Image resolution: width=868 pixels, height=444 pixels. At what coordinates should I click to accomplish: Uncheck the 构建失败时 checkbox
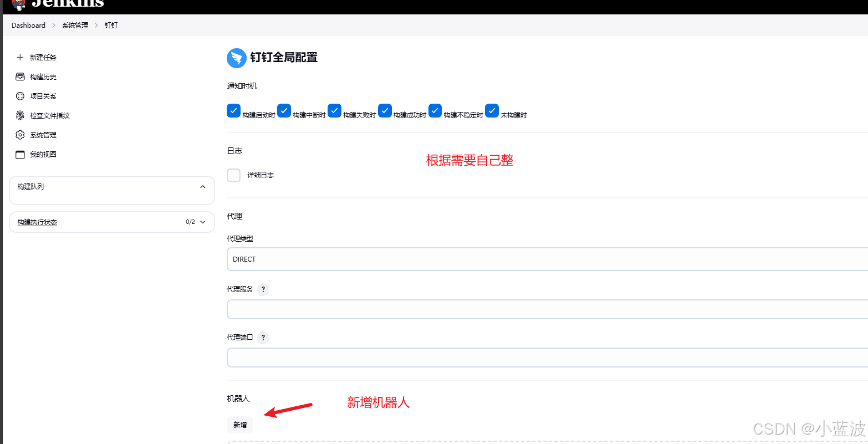pos(334,111)
